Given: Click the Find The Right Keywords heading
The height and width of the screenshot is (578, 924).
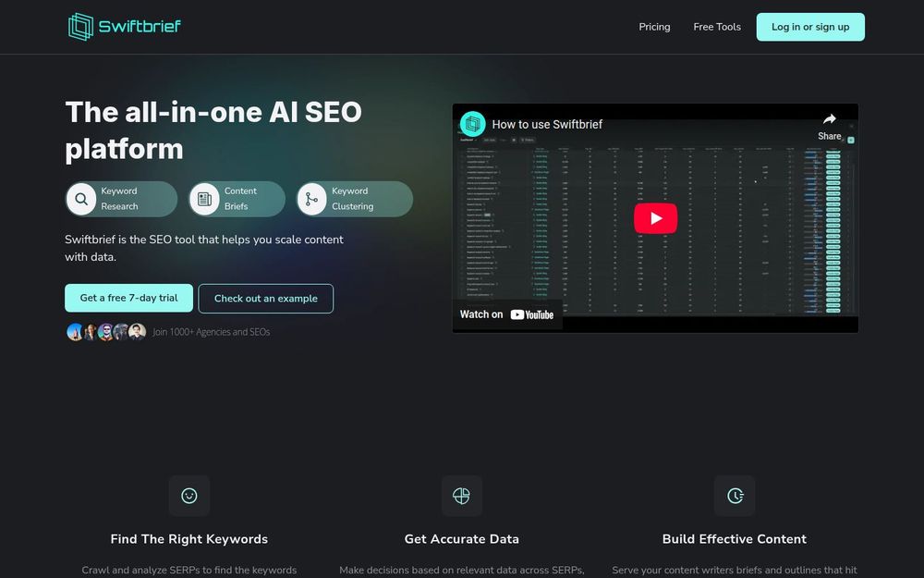Looking at the screenshot, I should click(x=189, y=539).
